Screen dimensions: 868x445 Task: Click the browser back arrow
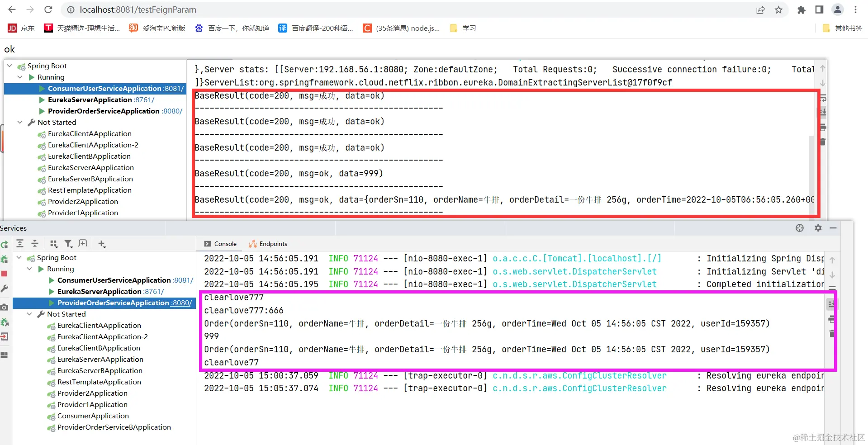click(x=12, y=9)
